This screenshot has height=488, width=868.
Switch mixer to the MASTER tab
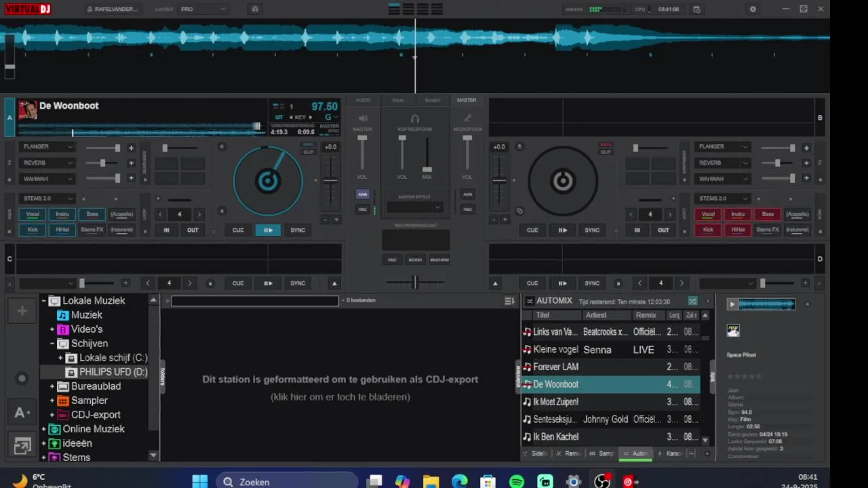pos(467,100)
